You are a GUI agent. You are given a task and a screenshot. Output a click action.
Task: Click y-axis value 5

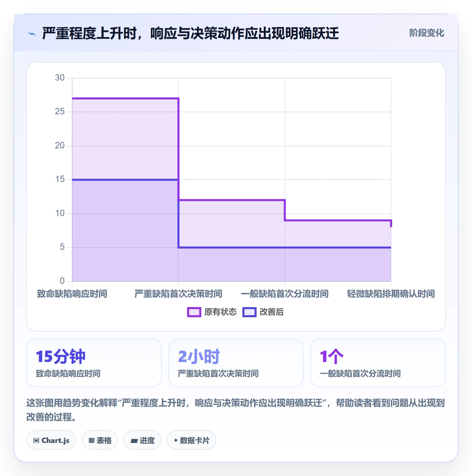click(62, 247)
